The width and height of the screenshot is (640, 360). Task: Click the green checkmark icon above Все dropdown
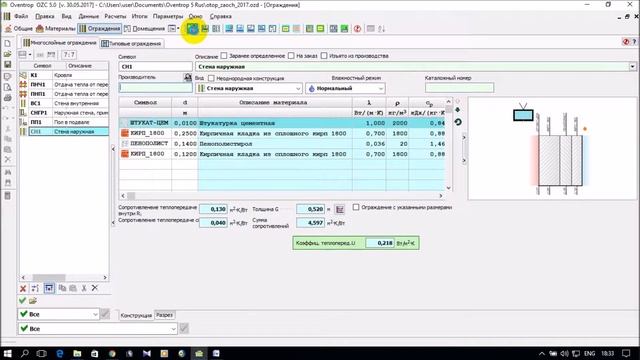coord(22,301)
